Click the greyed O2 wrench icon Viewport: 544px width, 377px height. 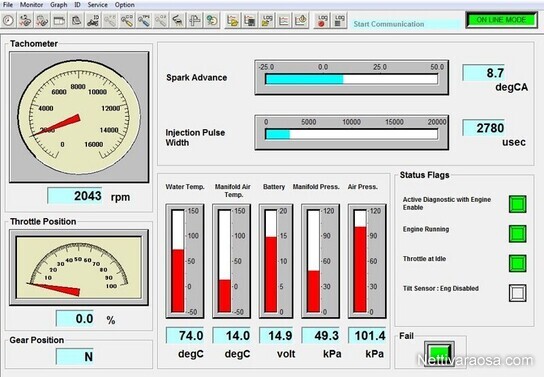point(161,20)
